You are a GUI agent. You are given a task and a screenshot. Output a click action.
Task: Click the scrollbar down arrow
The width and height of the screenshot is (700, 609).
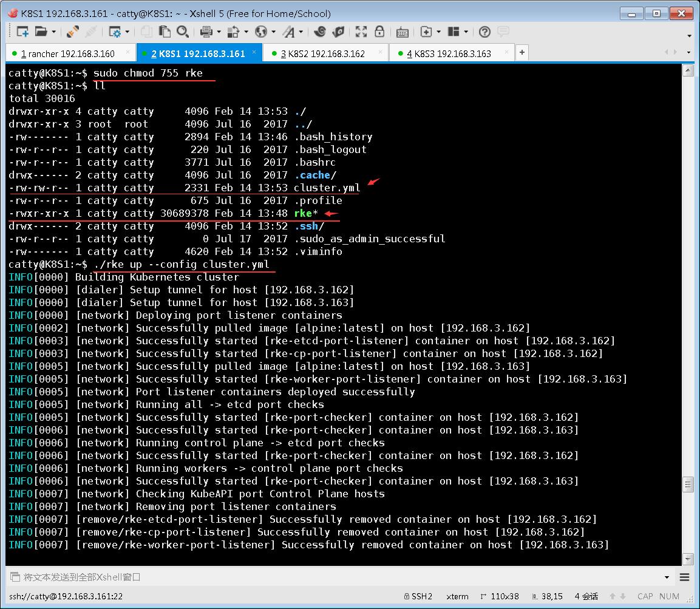[688, 559]
